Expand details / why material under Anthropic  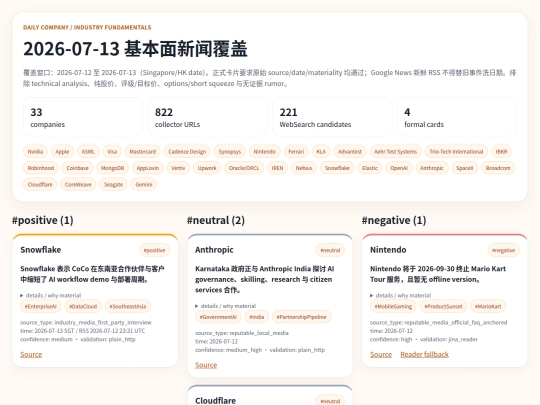point(226,306)
